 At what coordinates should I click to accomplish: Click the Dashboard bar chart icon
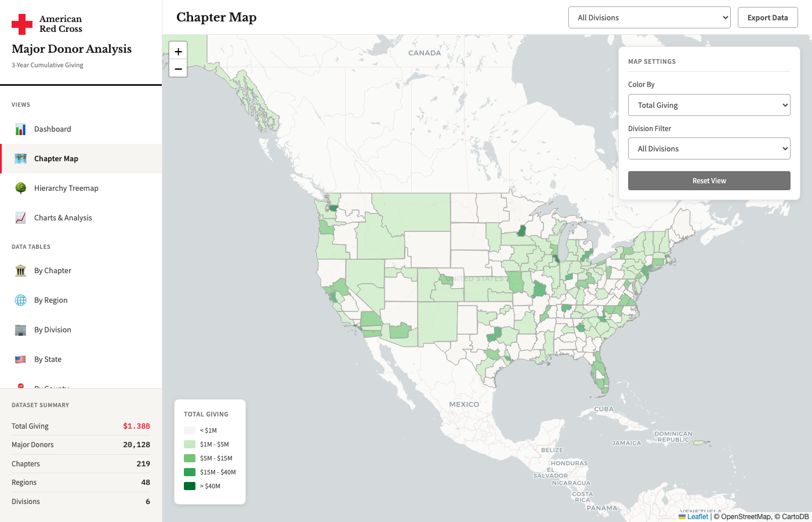tap(21, 129)
